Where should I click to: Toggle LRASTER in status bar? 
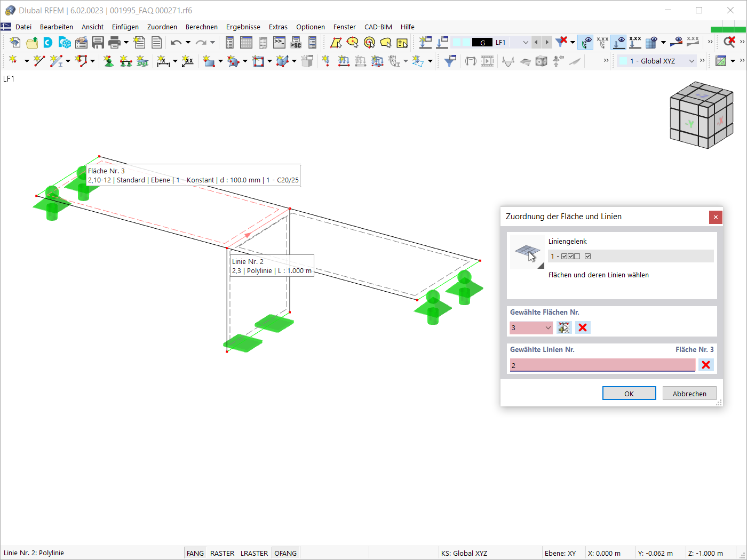254,553
